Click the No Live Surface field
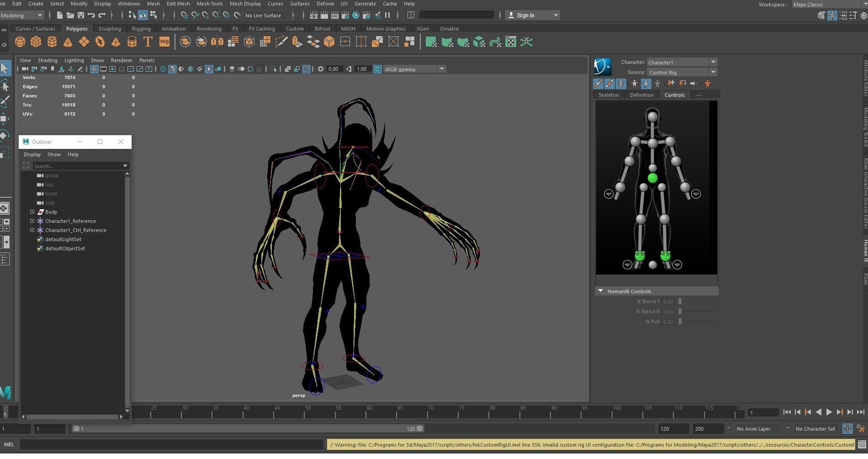The image size is (868, 459). (x=265, y=15)
